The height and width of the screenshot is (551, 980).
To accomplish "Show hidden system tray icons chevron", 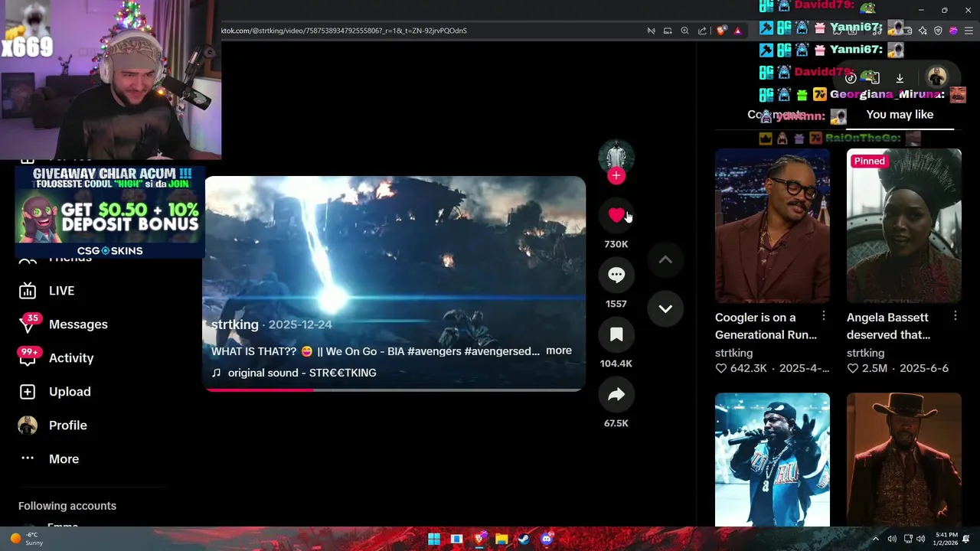I will [x=876, y=539].
